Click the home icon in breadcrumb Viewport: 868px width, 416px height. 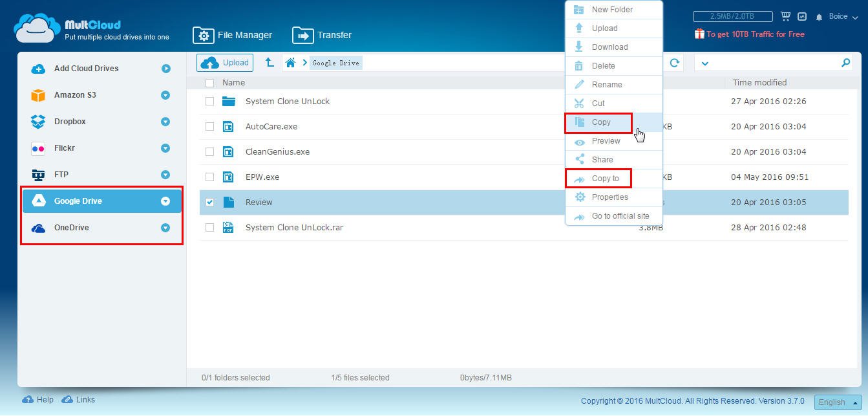pyautogui.click(x=291, y=63)
